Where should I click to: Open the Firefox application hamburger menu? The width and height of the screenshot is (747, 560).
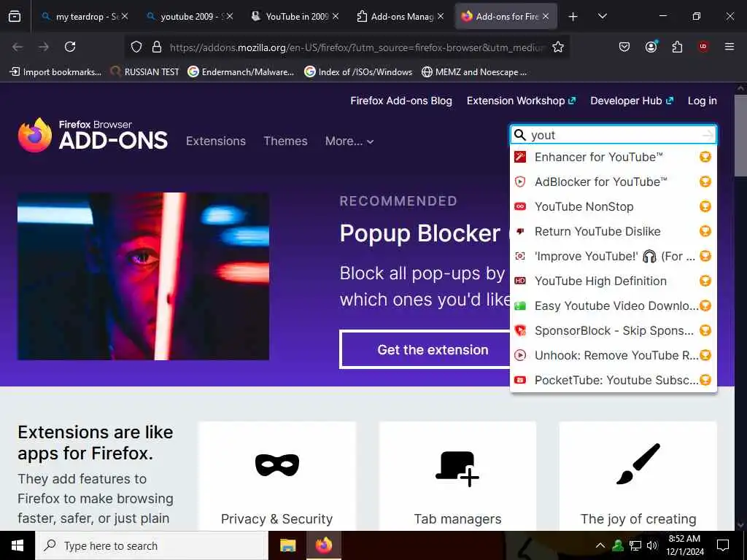point(729,47)
